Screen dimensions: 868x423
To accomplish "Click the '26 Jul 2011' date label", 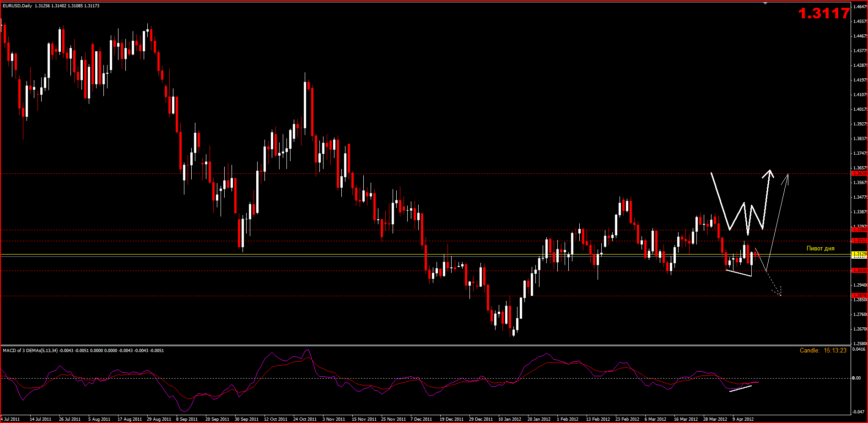I will pyautogui.click(x=70, y=419).
